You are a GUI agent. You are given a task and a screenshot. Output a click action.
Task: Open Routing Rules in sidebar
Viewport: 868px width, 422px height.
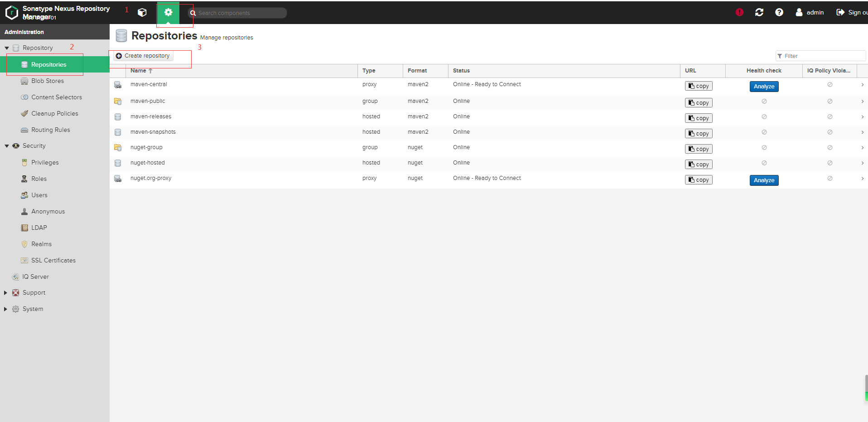coord(51,130)
